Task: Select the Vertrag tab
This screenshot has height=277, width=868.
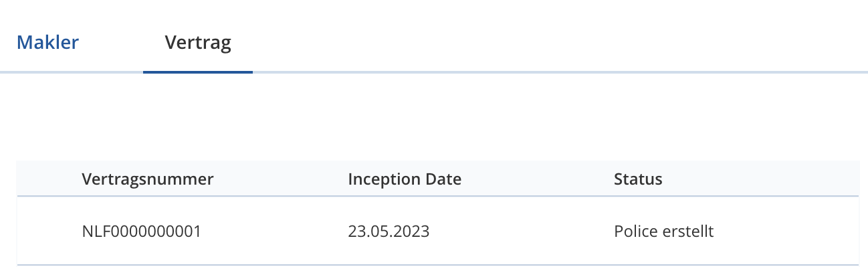Action: [x=198, y=43]
